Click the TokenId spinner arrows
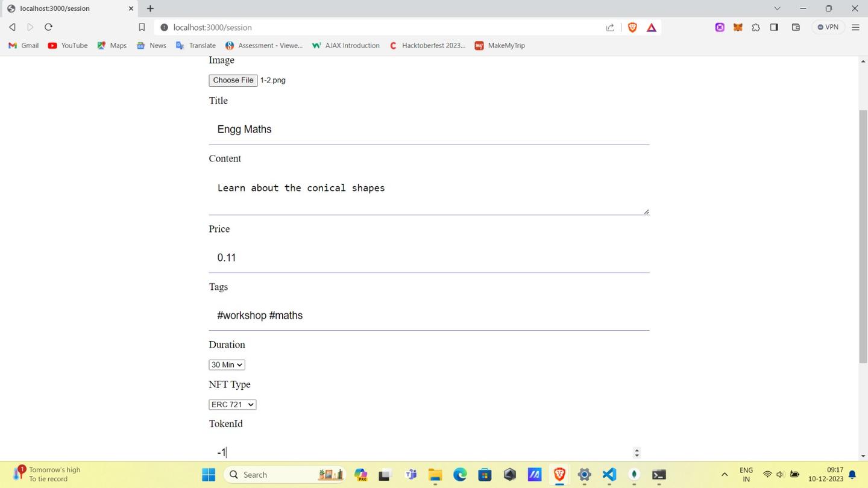The width and height of the screenshot is (868, 488). pyautogui.click(x=637, y=452)
